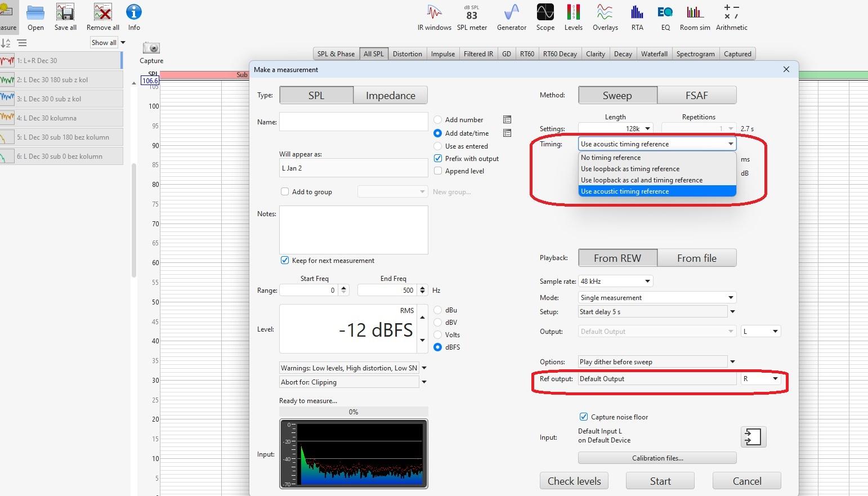Switch to the Spectrogram tab
The image size is (868, 496).
click(695, 54)
